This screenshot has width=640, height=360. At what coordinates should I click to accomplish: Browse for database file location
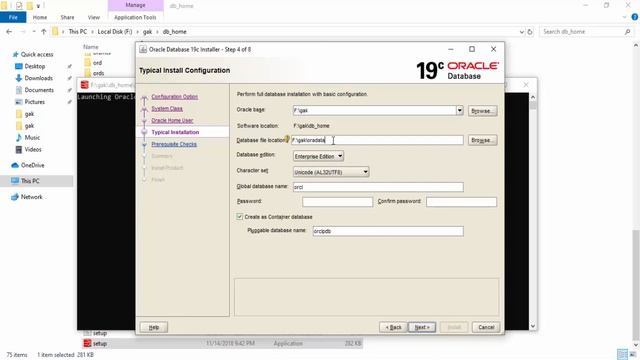tap(482, 140)
